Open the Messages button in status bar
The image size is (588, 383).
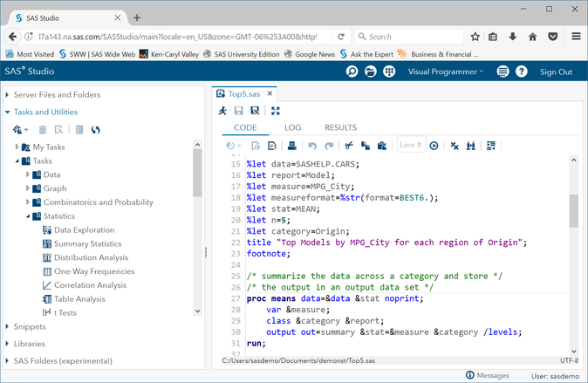click(486, 375)
